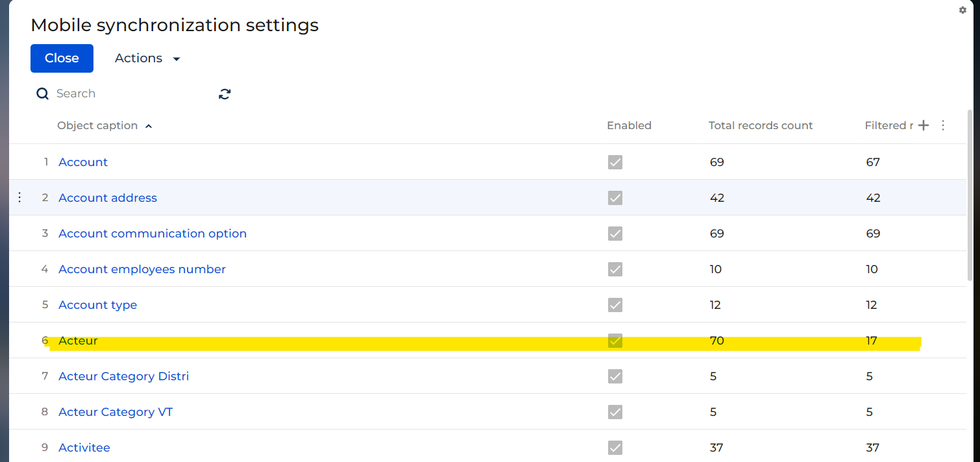
Task: Click the sort chevron next to Object caption
Action: tap(149, 126)
